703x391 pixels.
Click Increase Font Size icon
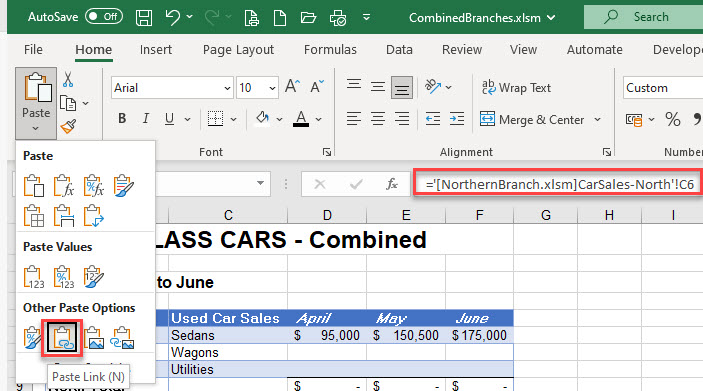point(292,86)
